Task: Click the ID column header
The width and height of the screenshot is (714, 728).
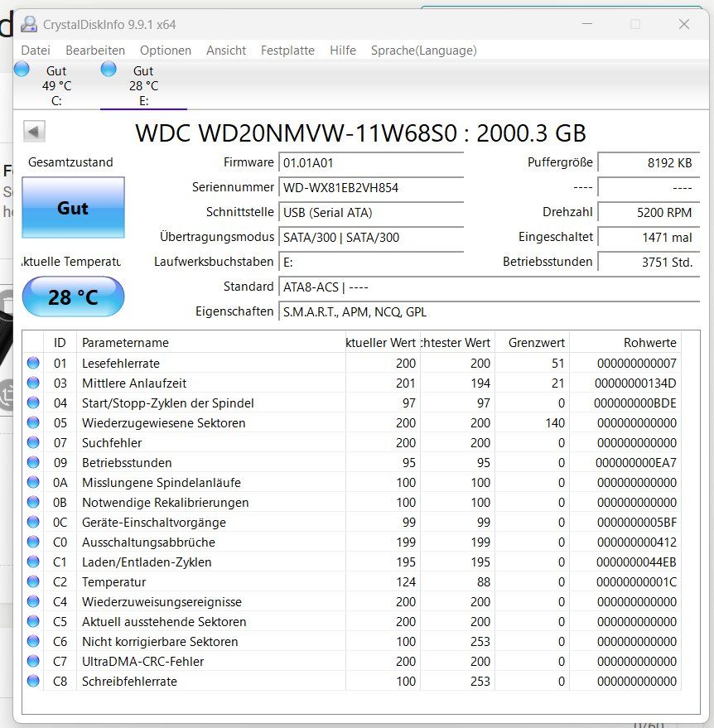Action: click(60, 343)
